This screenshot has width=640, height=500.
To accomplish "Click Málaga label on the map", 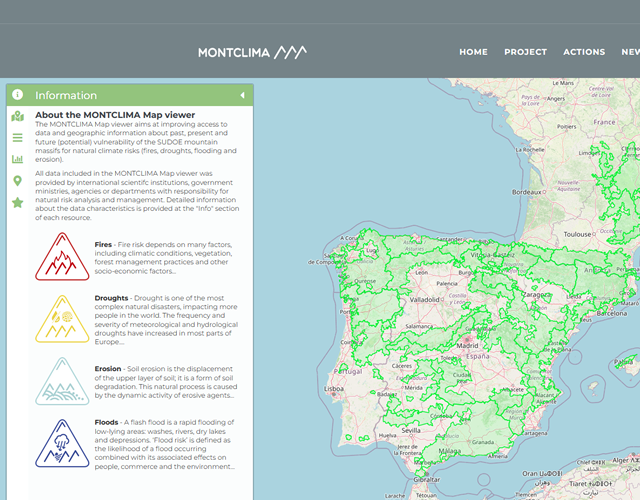I will coord(449,451).
